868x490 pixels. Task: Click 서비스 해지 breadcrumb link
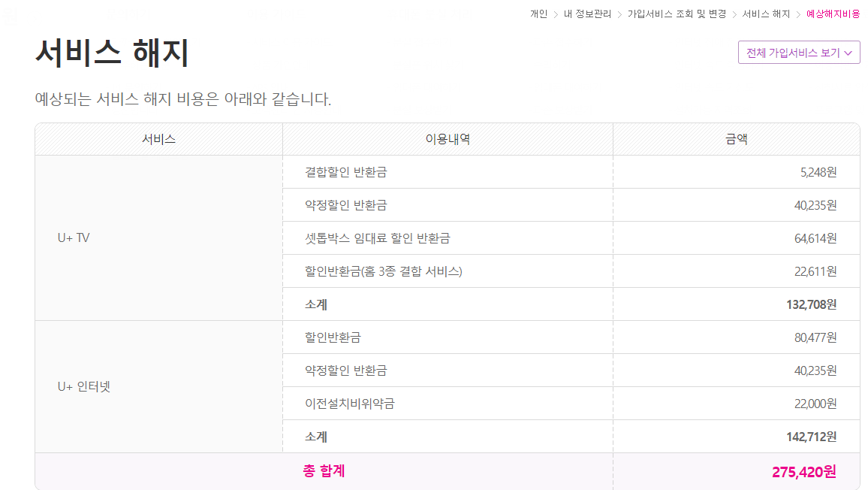[766, 14]
